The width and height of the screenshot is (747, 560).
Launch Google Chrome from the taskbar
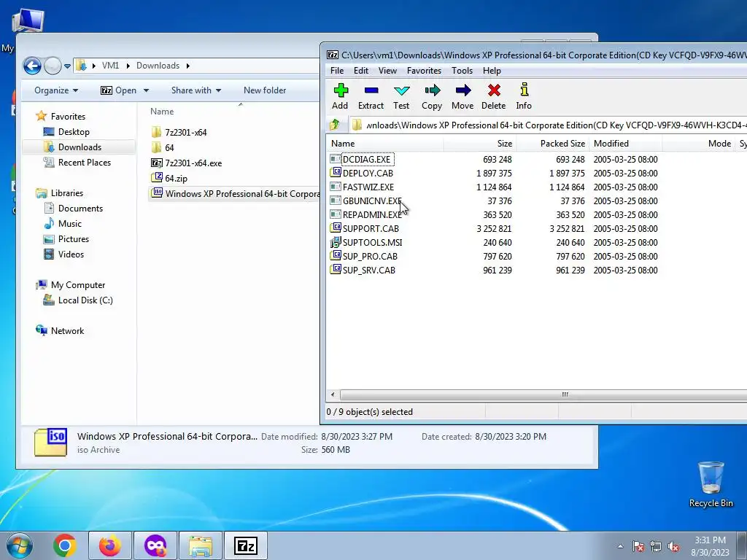click(65, 545)
